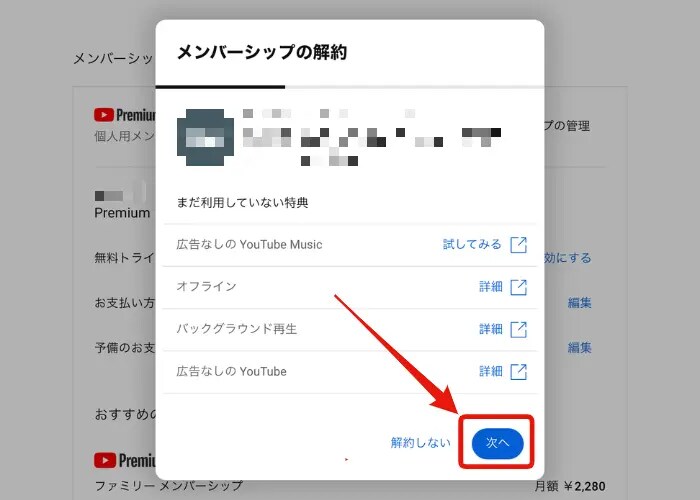700x500 pixels.
Task: Choose 解約しない to keep membership
Action: [x=420, y=442]
